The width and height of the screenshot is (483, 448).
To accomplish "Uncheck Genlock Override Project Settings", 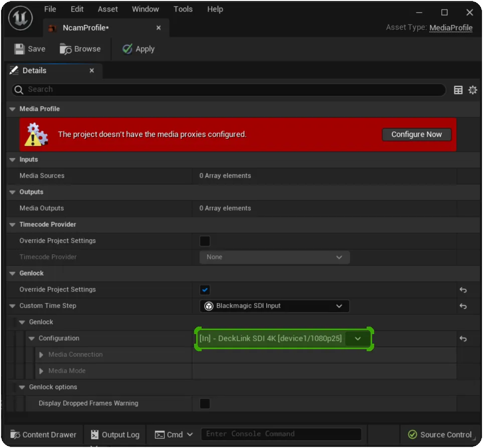I will [205, 289].
